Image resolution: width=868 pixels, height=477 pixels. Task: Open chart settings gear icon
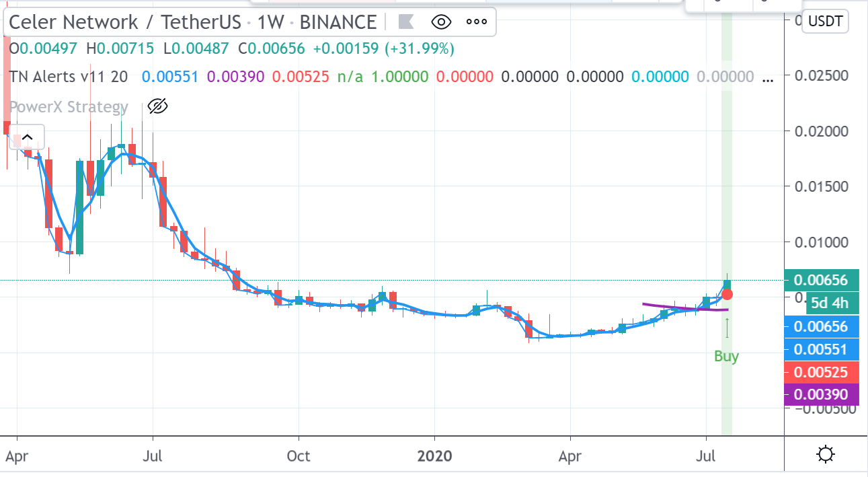pos(826,455)
